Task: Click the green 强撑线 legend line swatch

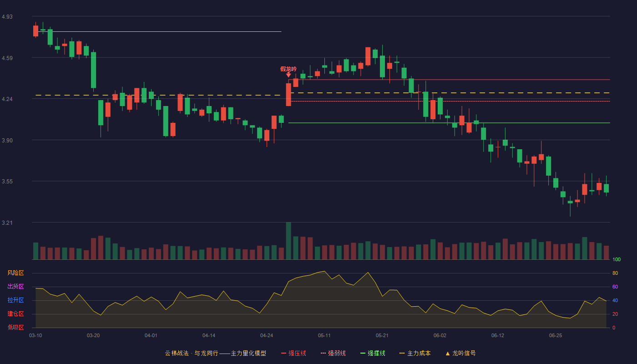Action: pos(363,353)
